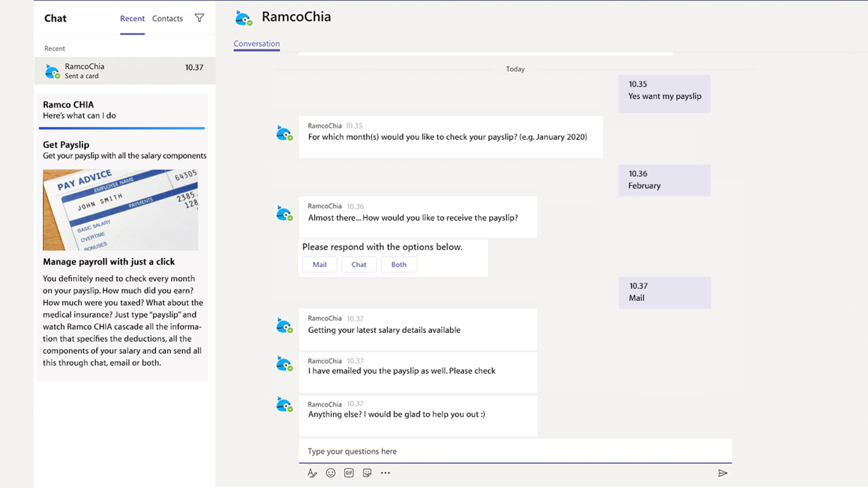Open more options ellipsis in compose bar
This screenshot has height=488, width=868.
[386, 473]
